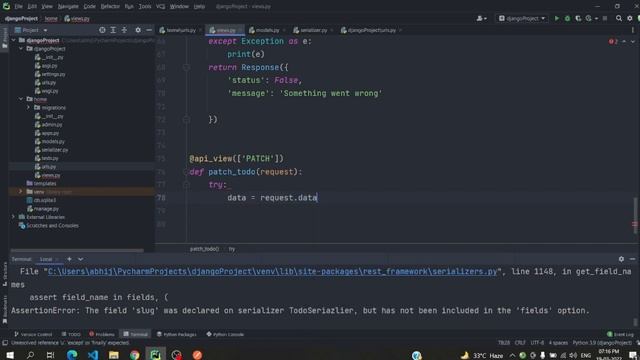The image size is (640, 360).
Task: Go to previous highlighted error arrow
Action: click(624, 41)
